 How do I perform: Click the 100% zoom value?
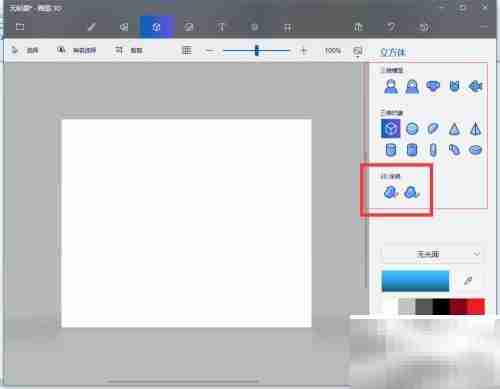(x=333, y=51)
